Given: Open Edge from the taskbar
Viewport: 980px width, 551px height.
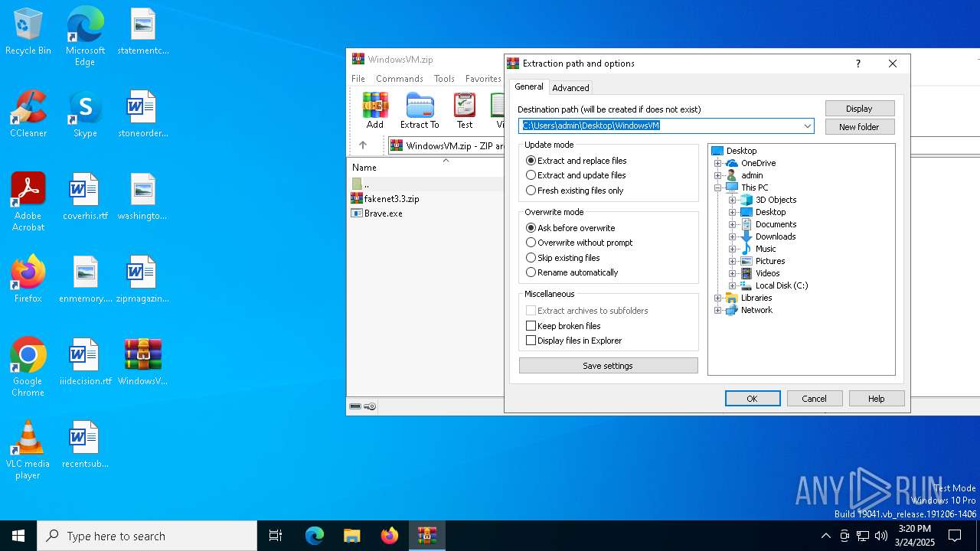Looking at the screenshot, I should (315, 536).
